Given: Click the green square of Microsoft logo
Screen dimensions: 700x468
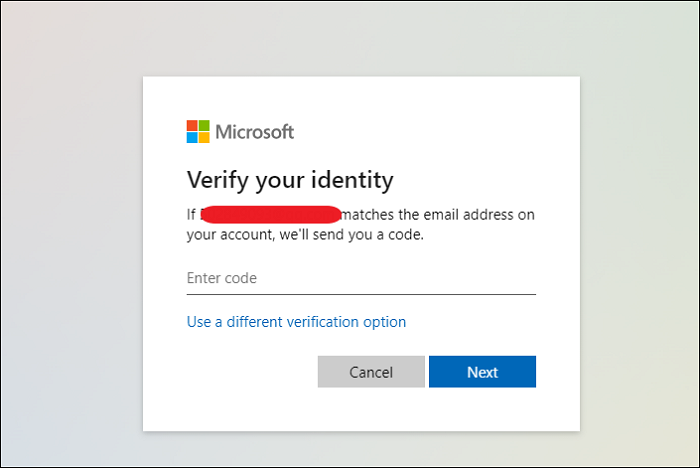Looking at the screenshot, I should tap(204, 125).
